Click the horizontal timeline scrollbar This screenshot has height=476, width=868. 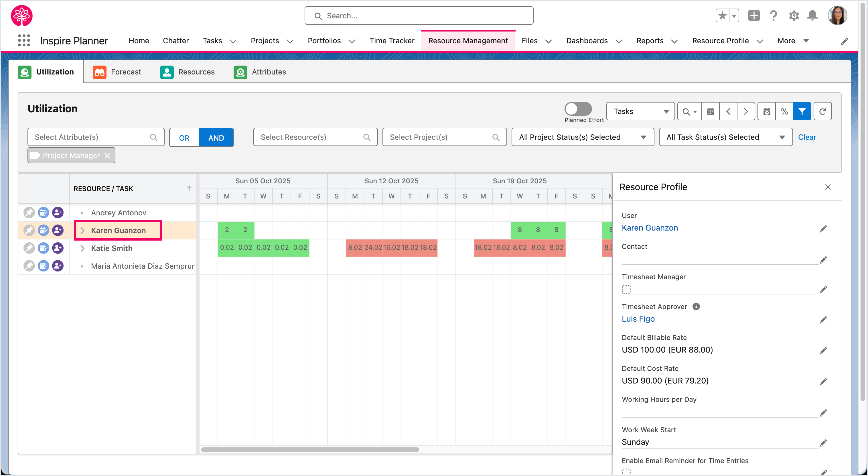pyautogui.click(x=310, y=449)
